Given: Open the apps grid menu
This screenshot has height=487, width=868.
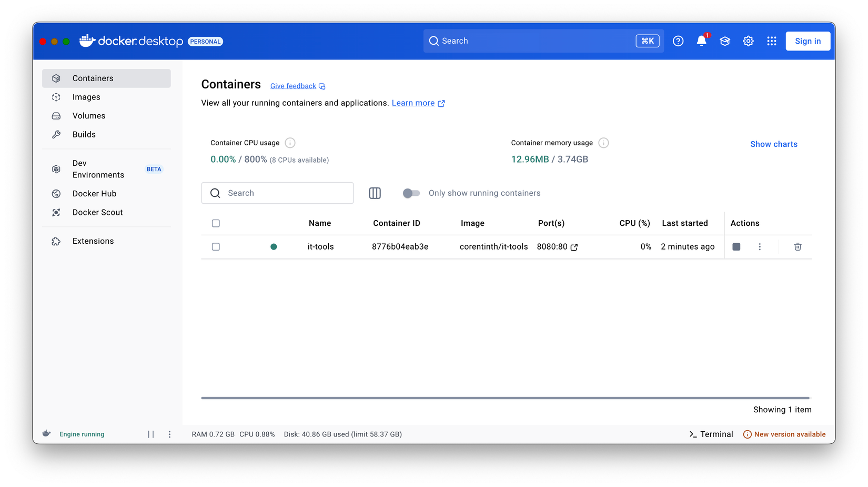Looking at the screenshot, I should coord(771,41).
